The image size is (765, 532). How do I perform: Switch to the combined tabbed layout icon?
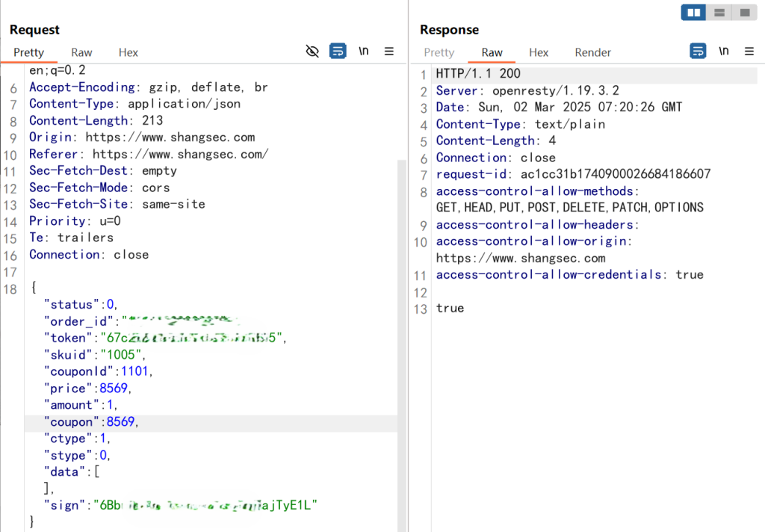tap(744, 13)
